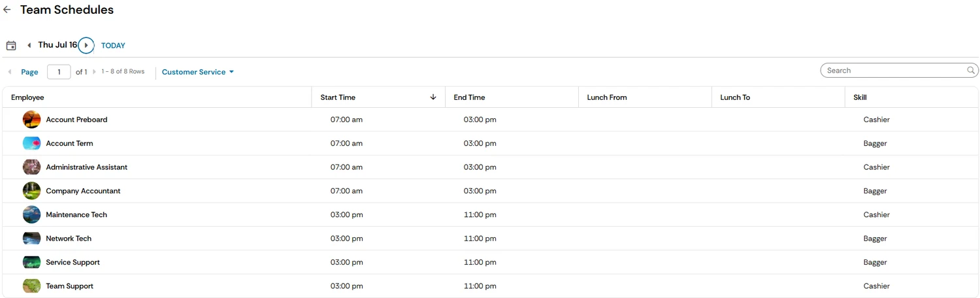980x298 pixels.
Task: Click Account Preboard's Cashier skill
Action: (x=876, y=120)
